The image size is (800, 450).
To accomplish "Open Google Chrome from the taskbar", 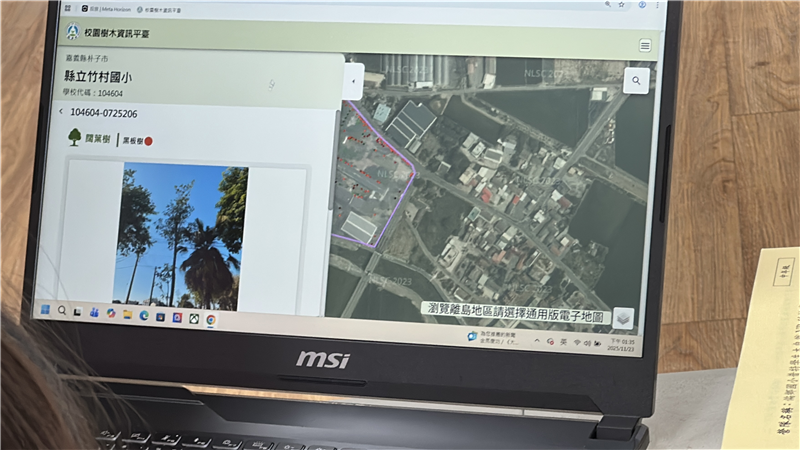I will tap(211, 320).
